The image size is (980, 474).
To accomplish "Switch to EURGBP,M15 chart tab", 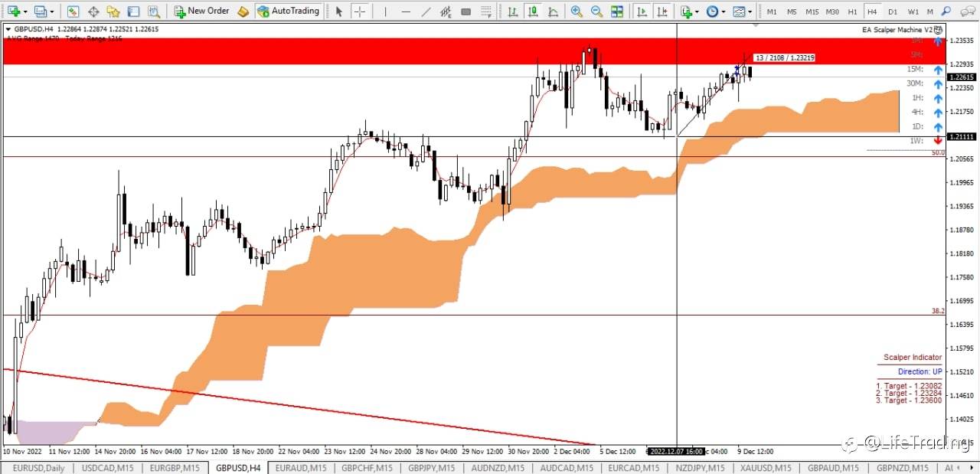I will click(175, 468).
